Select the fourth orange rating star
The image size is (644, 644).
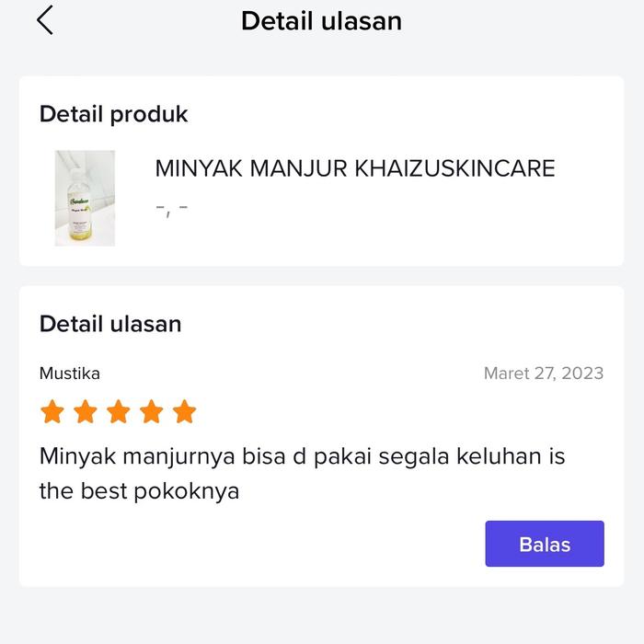point(152,411)
